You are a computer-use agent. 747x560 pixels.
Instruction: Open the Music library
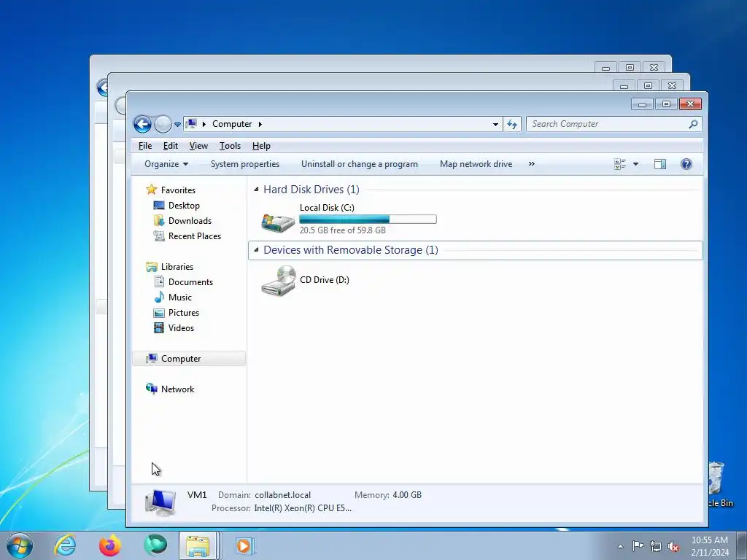coord(179,297)
